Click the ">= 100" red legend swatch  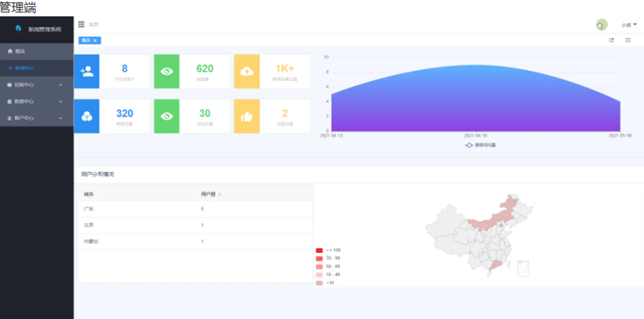point(319,250)
